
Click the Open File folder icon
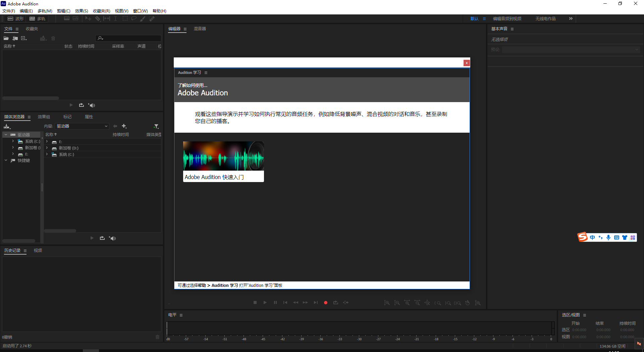coord(6,38)
